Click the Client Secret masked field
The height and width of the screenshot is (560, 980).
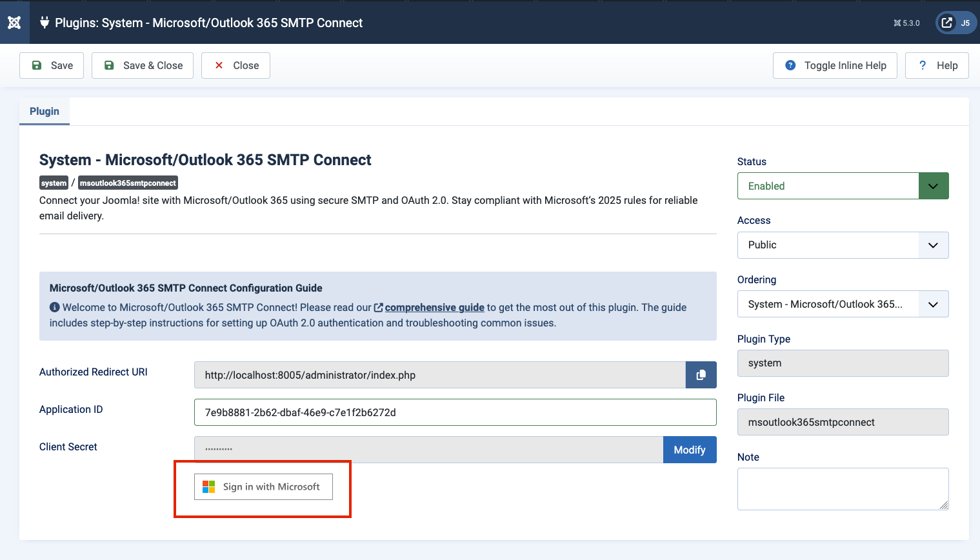click(428, 450)
